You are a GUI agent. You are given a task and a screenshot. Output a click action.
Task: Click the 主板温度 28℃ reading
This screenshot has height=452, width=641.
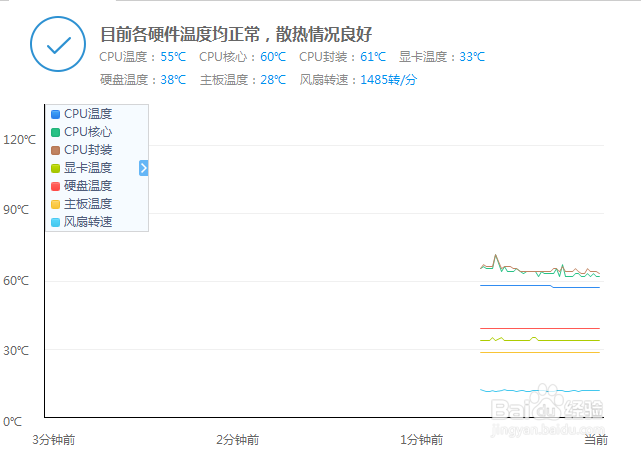click(x=242, y=80)
